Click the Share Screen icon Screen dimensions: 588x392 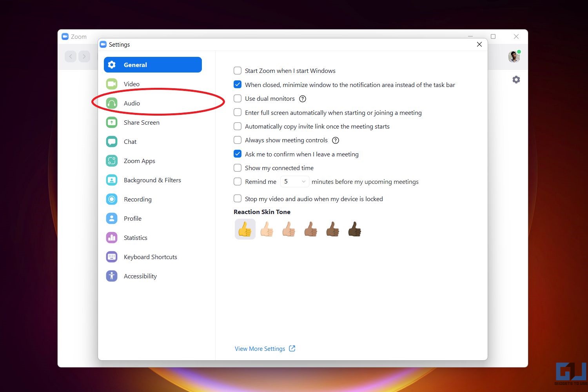pyautogui.click(x=112, y=122)
